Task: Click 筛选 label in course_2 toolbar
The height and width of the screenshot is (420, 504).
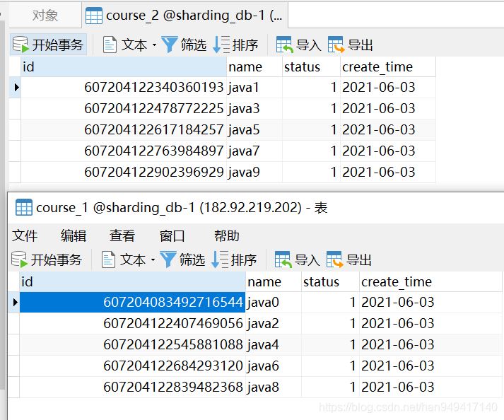Action: (x=194, y=45)
